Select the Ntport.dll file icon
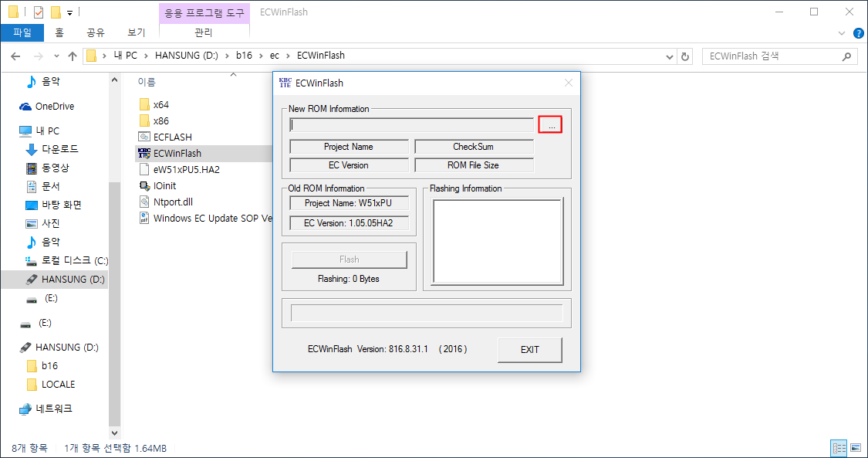The height and width of the screenshot is (458, 868). [x=144, y=202]
